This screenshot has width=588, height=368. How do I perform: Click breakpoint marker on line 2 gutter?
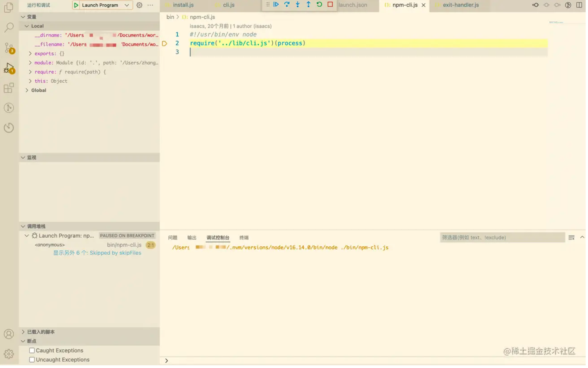[x=164, y=43]
